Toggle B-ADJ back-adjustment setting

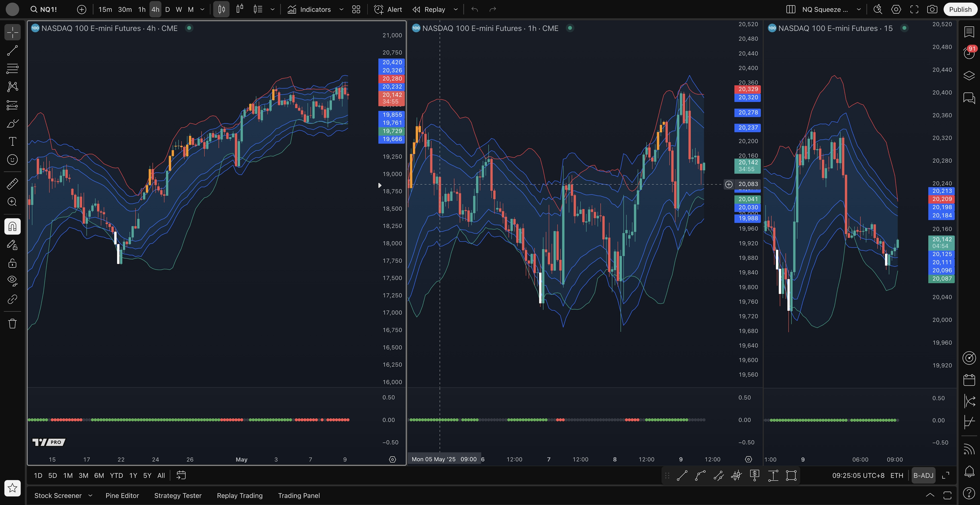pyautogui.click(x=923, y=475)
